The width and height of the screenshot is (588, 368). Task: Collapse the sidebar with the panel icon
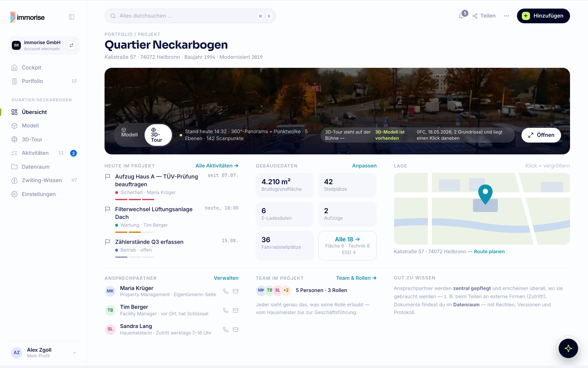point(71,17)
